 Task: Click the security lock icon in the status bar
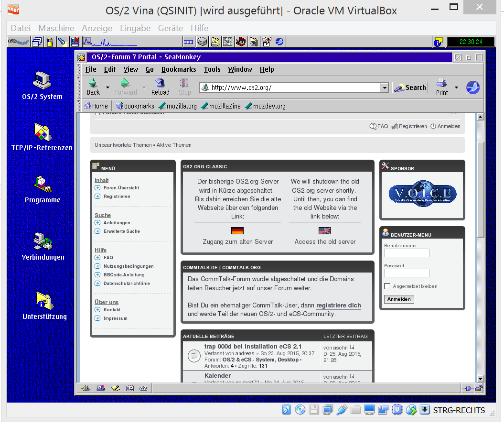(x=479, y=388)
